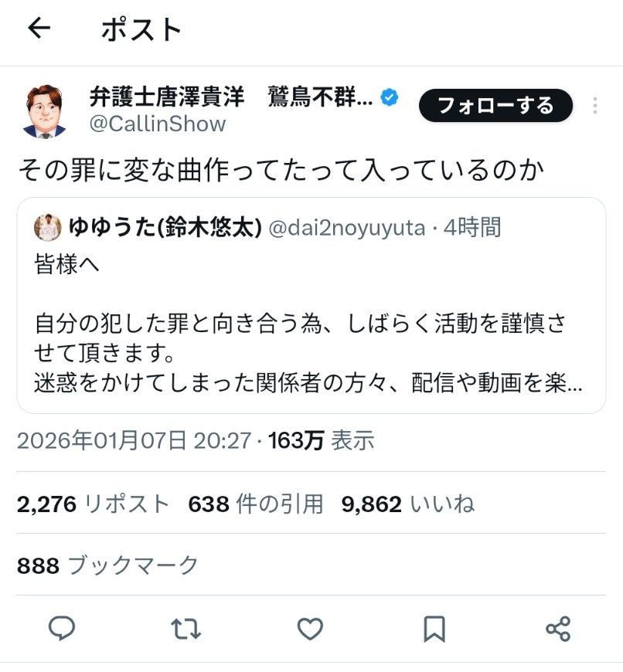
Task: Like the post with heart icon
Action: (x=310, y=629)
